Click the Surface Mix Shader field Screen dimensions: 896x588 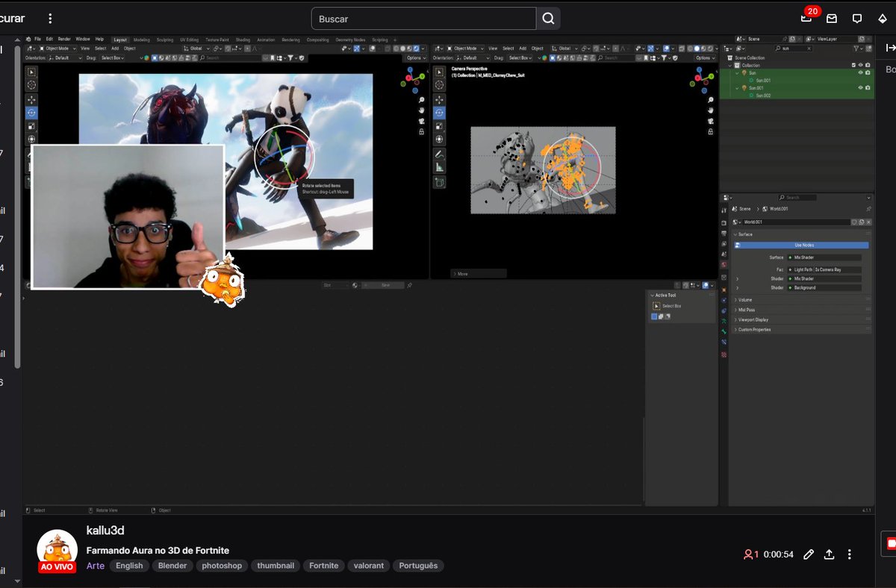tap(824, 257)
